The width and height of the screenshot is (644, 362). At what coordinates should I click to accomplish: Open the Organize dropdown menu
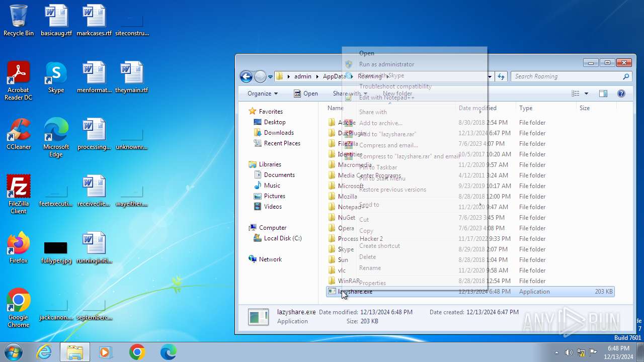pos(262,94)
